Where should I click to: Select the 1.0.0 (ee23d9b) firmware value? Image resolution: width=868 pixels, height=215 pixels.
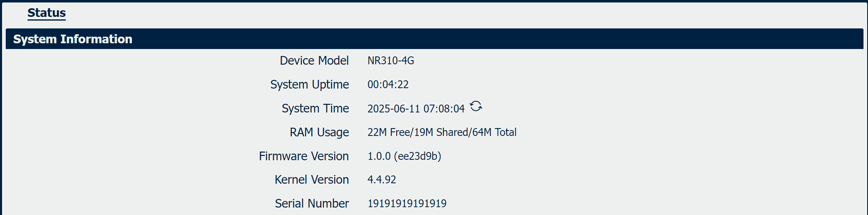point(404,156)
